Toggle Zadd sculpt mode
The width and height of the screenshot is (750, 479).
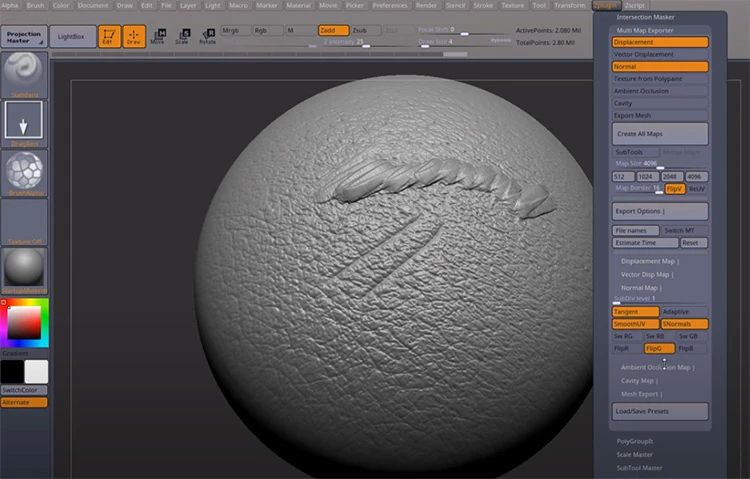point(333,31)
